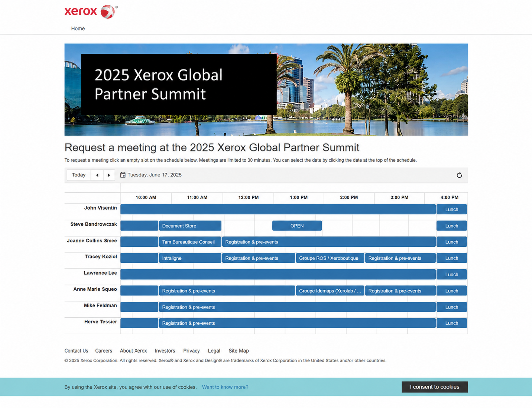Select Mike Feldman's Registration & pre-events block
Screen dimensions: 532x408
pyautogui.click(x=297, y=307)
